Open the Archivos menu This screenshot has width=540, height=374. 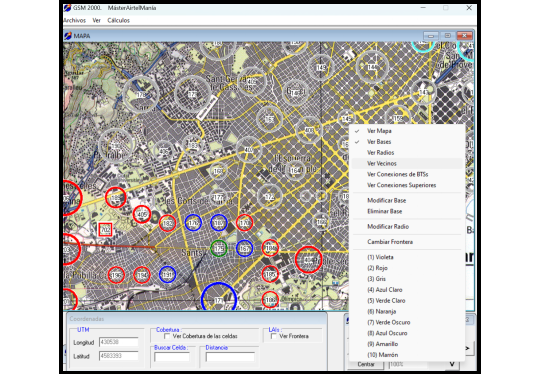pyautogui.click(x=75, y=20)
